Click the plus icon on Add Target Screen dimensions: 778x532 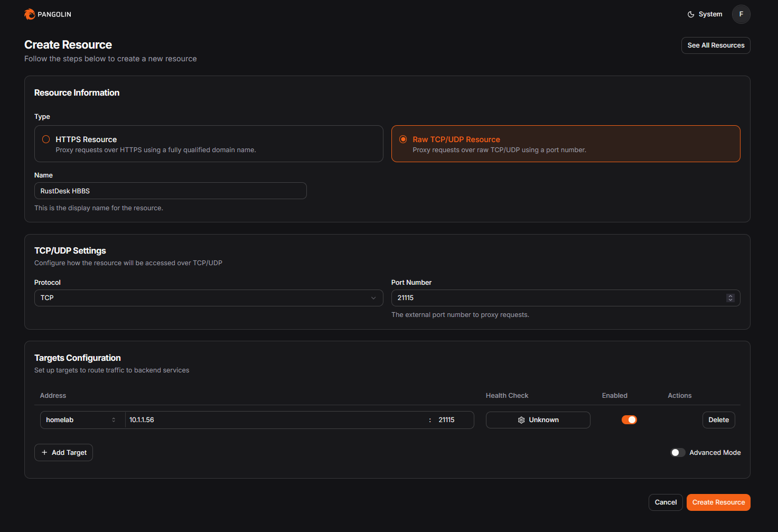click(x=44, y=453)
